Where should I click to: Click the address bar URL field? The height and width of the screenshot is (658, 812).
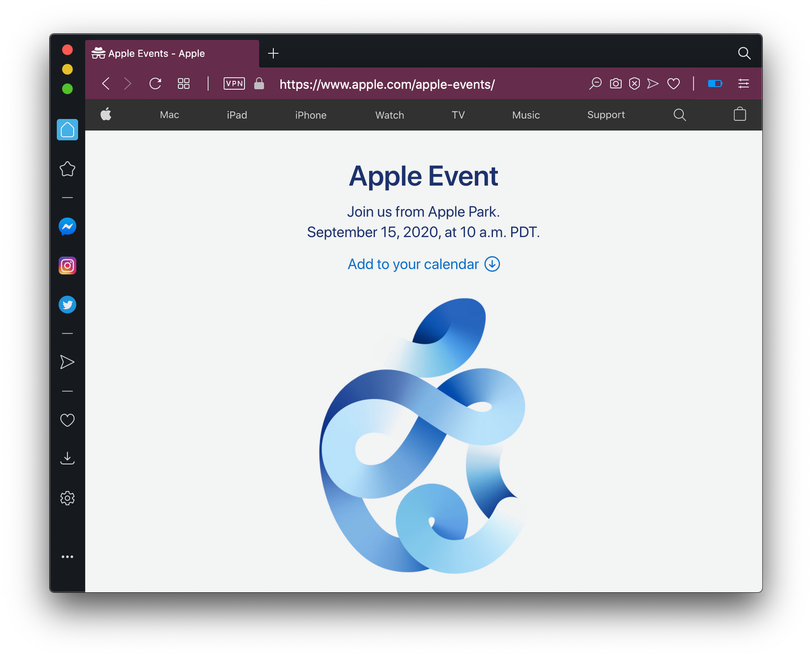coord(387,85)
